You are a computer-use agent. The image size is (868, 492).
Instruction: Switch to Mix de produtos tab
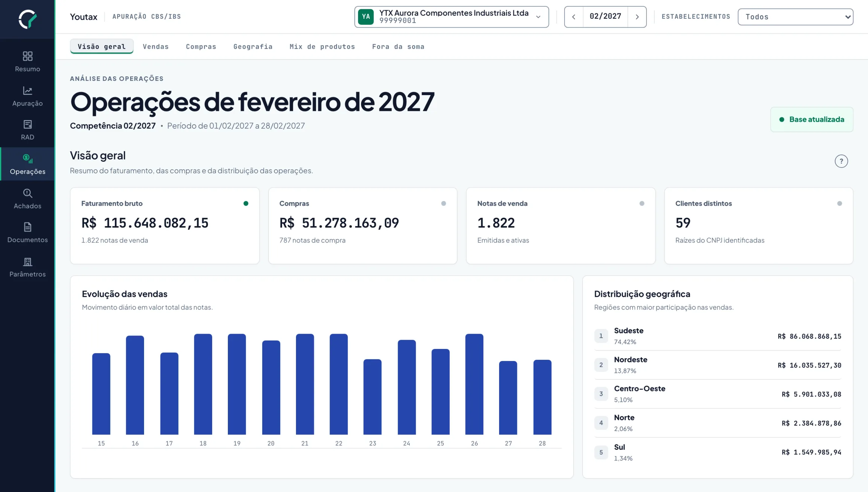click(322, 47)
